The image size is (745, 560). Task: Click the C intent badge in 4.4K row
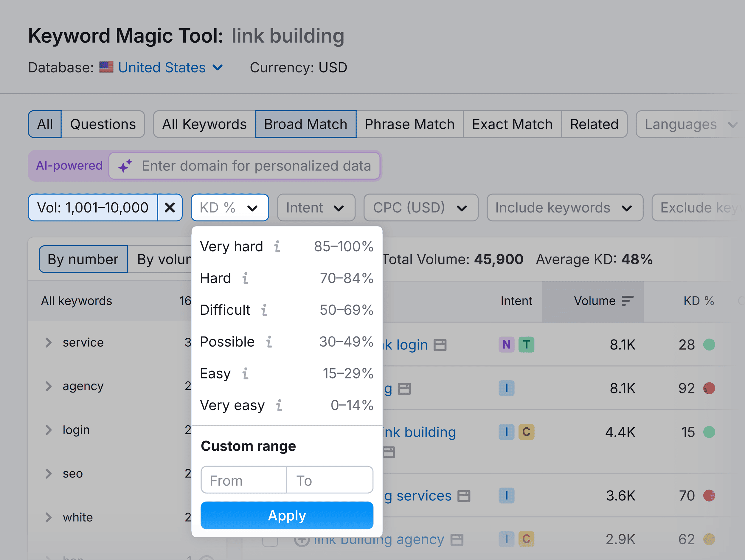(526, 432)
